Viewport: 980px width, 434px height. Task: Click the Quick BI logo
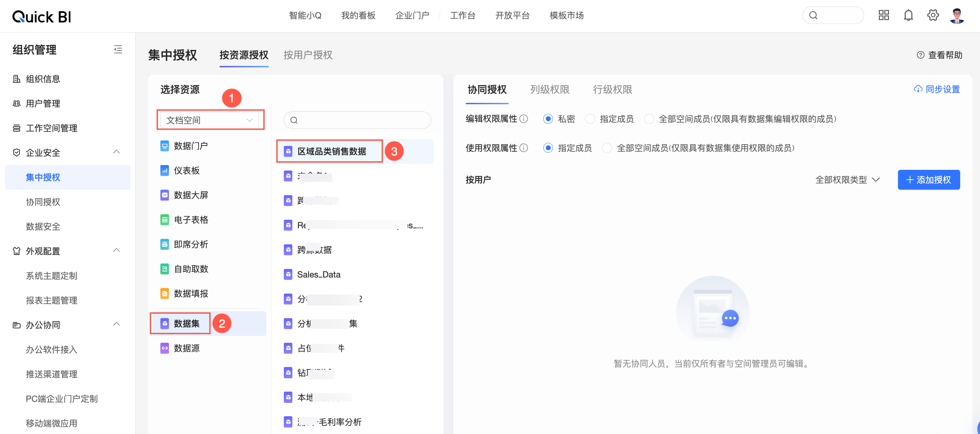point(41,16)
